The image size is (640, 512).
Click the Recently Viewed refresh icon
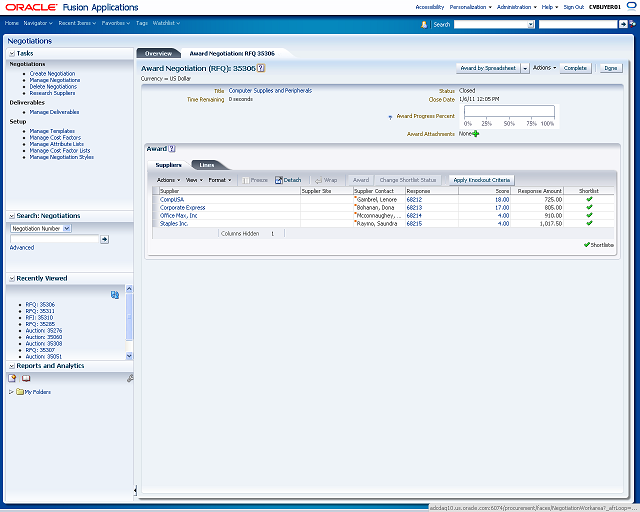[x=115, y=295]
